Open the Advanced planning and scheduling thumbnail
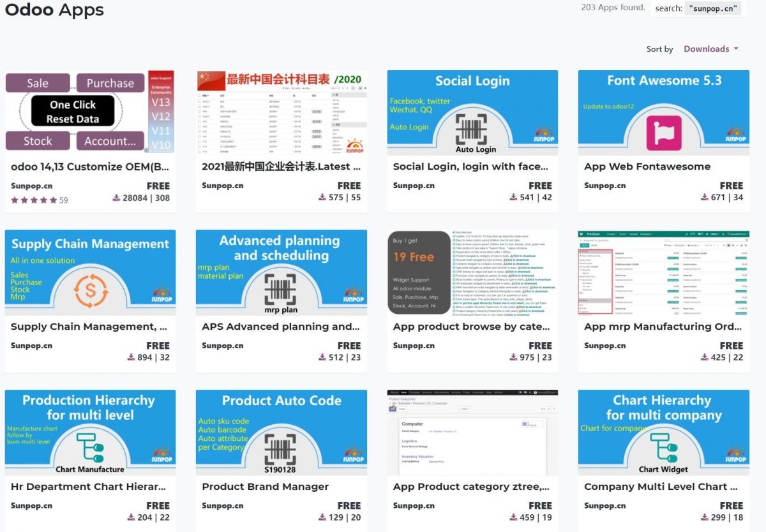The width and height of the screenshot is (766, 532). tap(281, 272)
